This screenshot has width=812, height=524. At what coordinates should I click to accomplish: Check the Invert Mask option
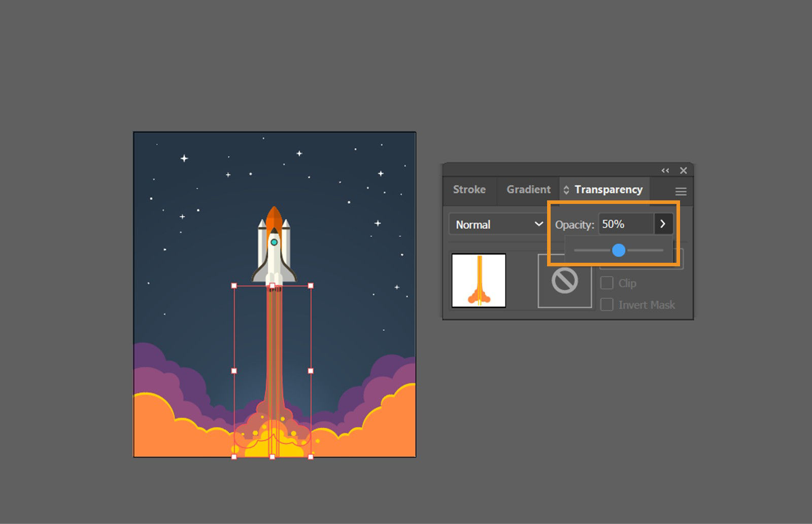[607, 304]
